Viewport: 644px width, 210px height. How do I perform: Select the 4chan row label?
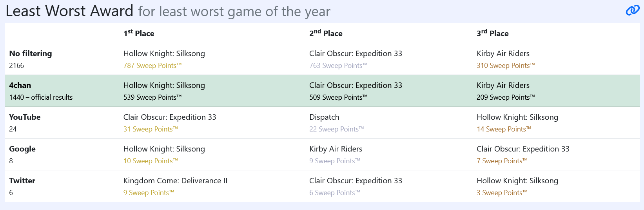point(20,85)
